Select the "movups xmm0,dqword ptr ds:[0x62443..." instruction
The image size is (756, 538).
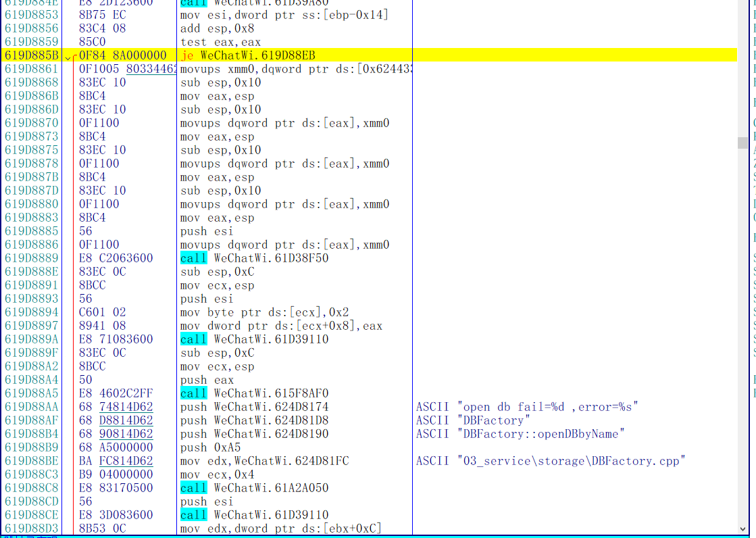pyautogui.click(x=296, y=69)
